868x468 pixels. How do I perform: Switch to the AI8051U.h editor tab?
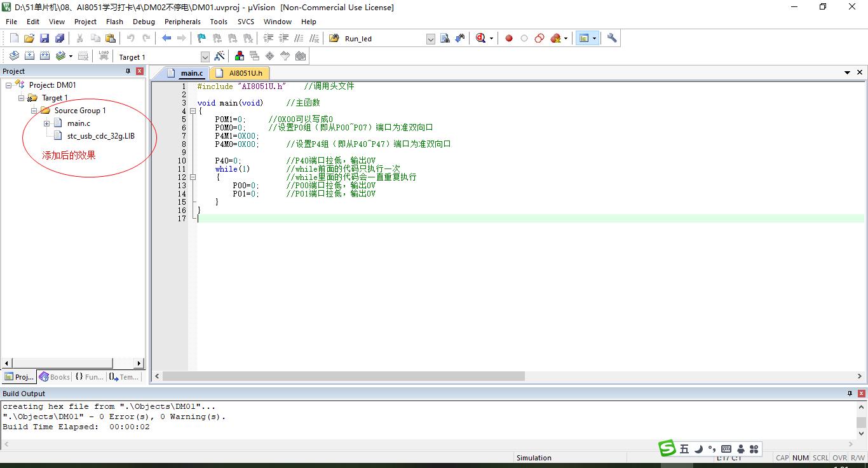pyautogui.click(x=245, y=73)
